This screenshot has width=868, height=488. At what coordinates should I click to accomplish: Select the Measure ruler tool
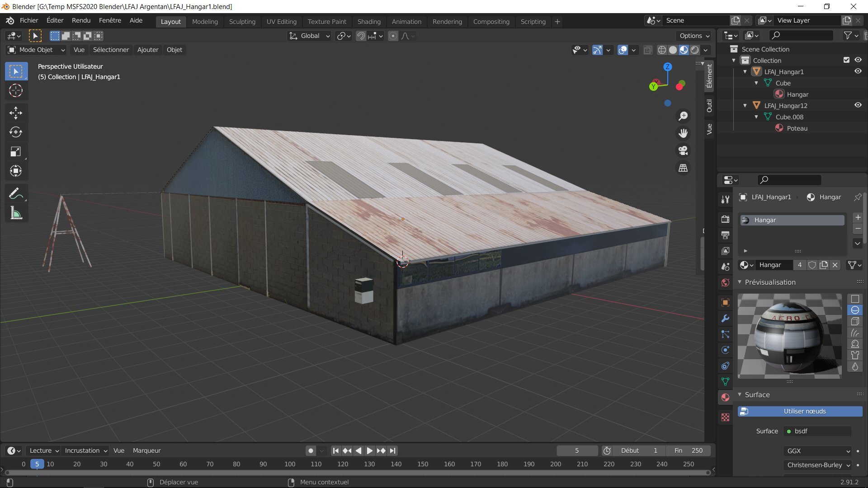click(16, 213)
